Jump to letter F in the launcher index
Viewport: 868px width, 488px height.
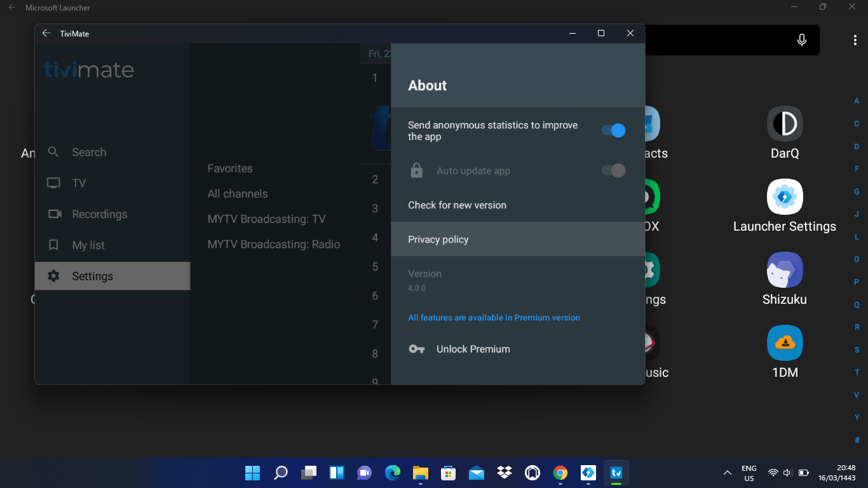[x=857, y=169]
